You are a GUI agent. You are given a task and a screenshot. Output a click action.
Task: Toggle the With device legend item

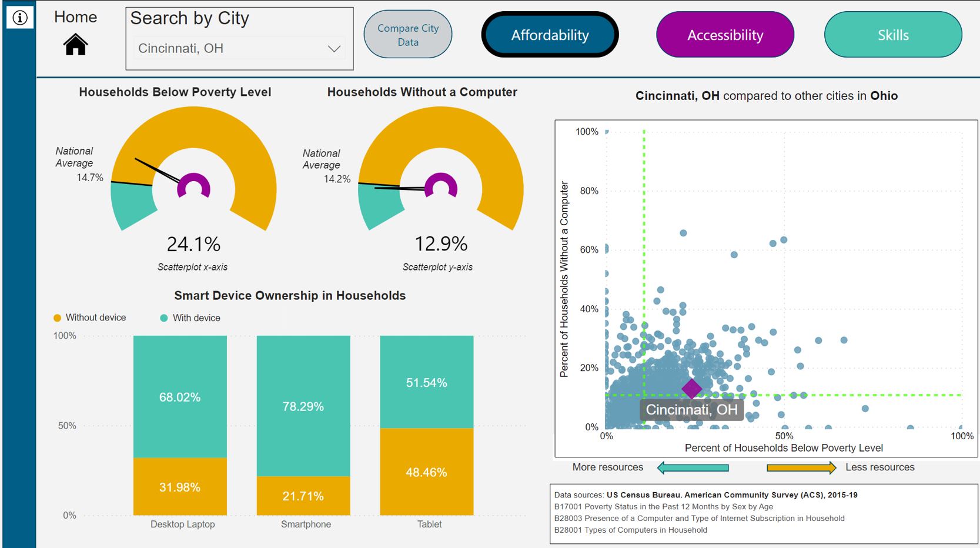[190, 318]
